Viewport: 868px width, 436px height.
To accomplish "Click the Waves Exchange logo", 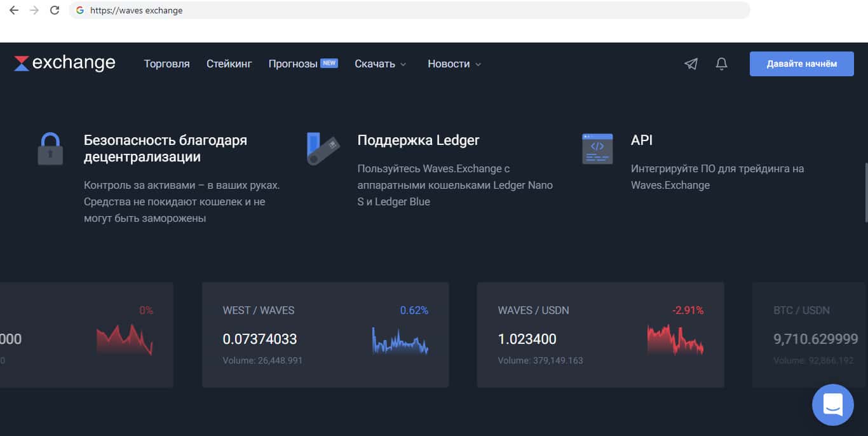I will coord(65,63).
